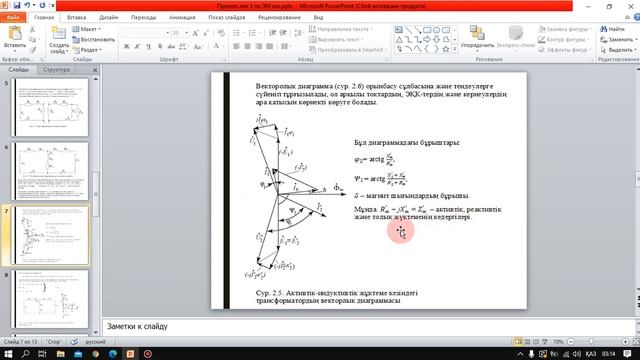Open the Customize Quick Access Toolbar dropdown

pyautogui.click(x=52, y=5)
